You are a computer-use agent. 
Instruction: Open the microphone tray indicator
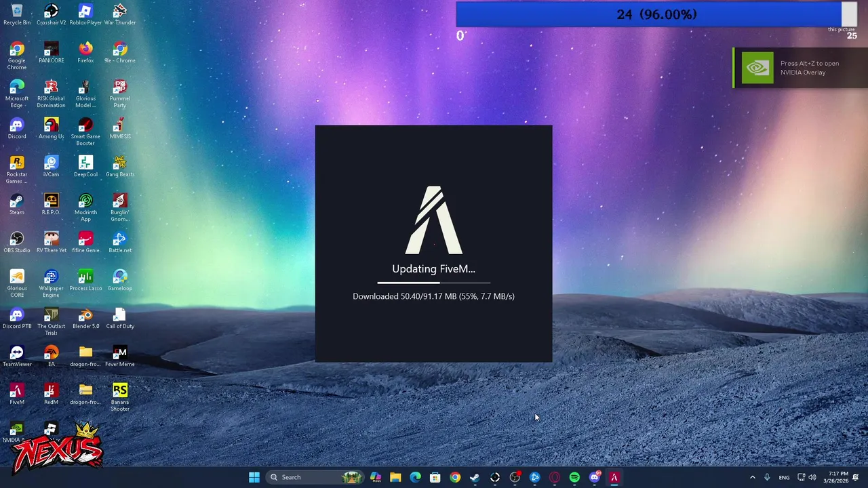point(767,477)
